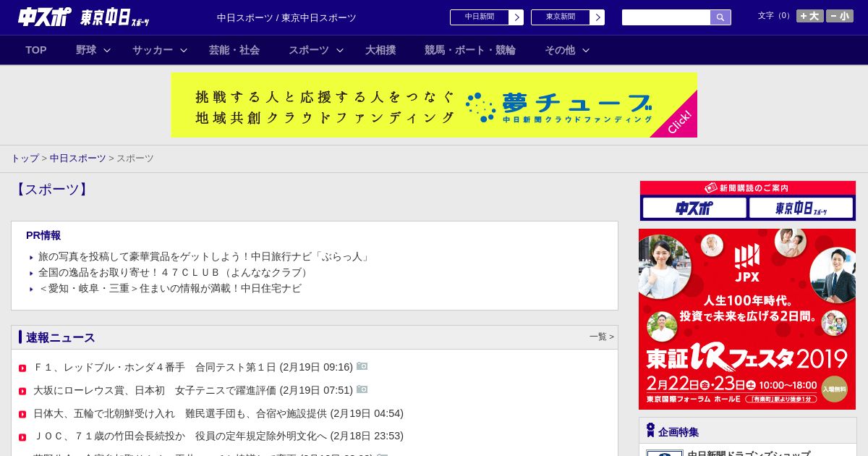The image size is (868, 456).
Task: Click the camera icon beside Ｆ１ article
Action: point(362,366)
